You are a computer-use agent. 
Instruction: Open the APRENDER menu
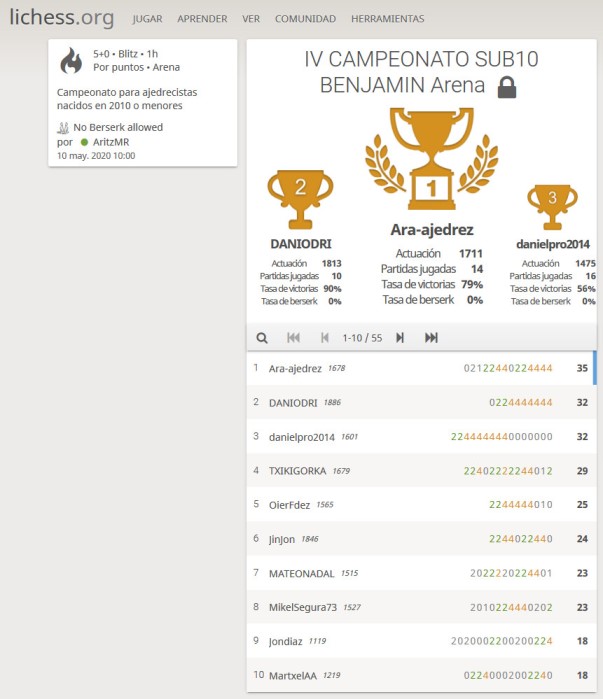click(202, 19)
